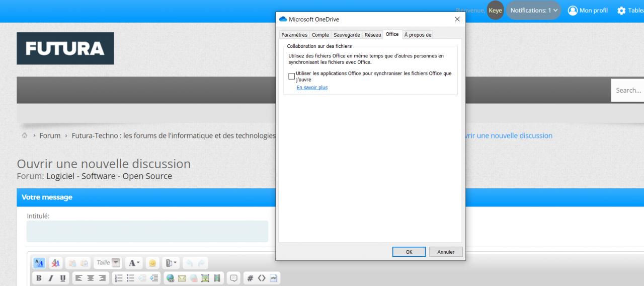
Task: Close the Microsoft OneDrive dialog
Action: [x=457, y=19]
